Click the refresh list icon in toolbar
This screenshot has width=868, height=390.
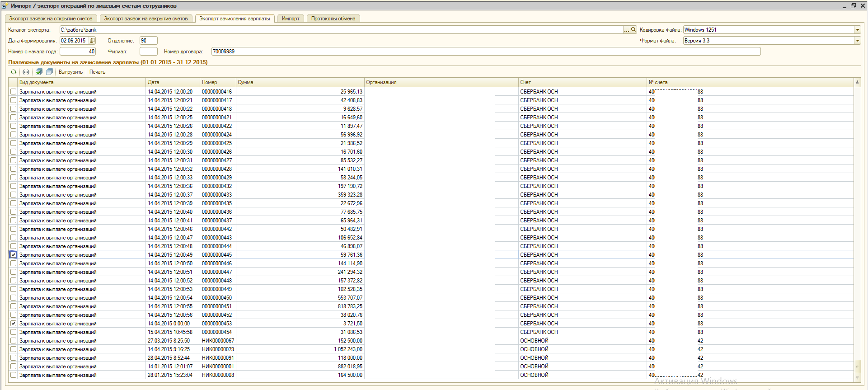[14, 72]
